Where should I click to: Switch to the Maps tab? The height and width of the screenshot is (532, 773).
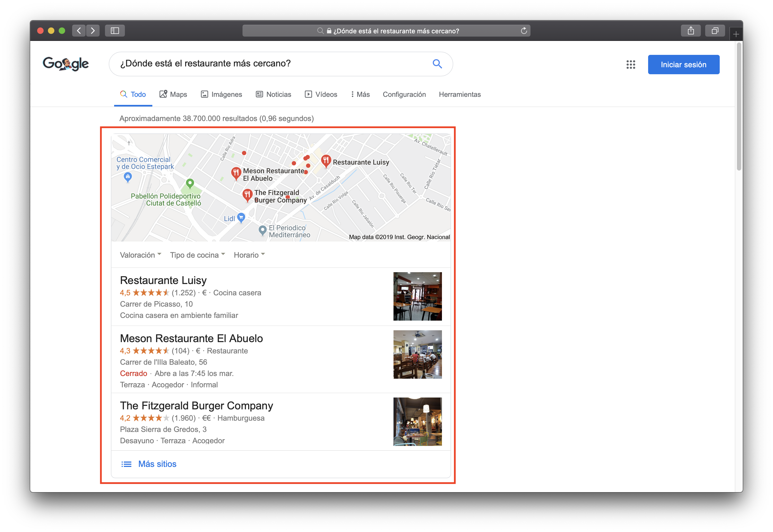[173, 94]
